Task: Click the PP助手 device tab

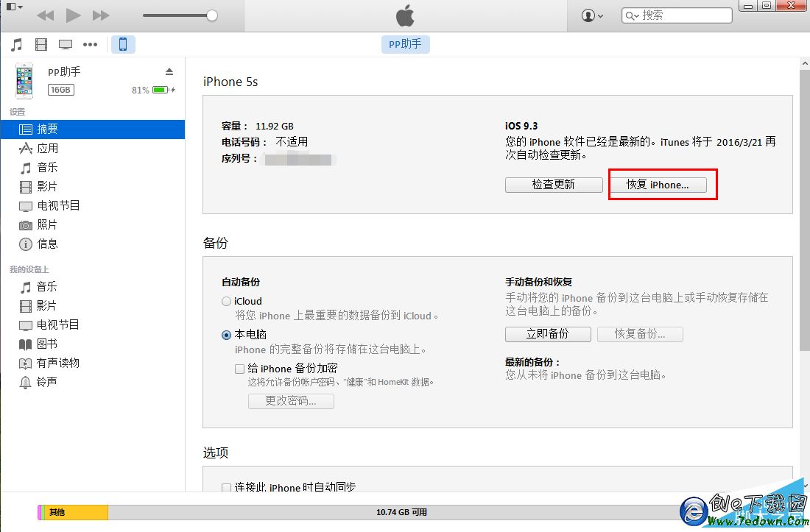Action: pos(406,44)
